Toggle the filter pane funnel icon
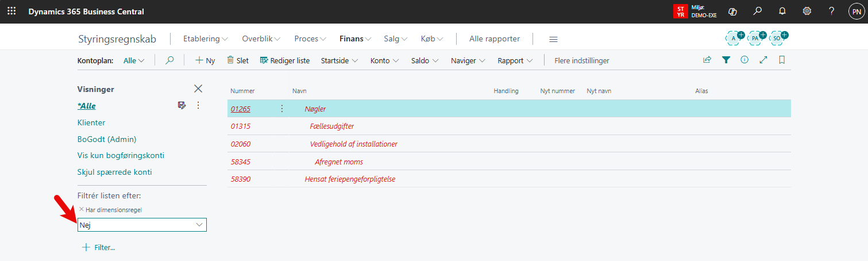Viewport: 868px width, 261px height. [726, 60]
